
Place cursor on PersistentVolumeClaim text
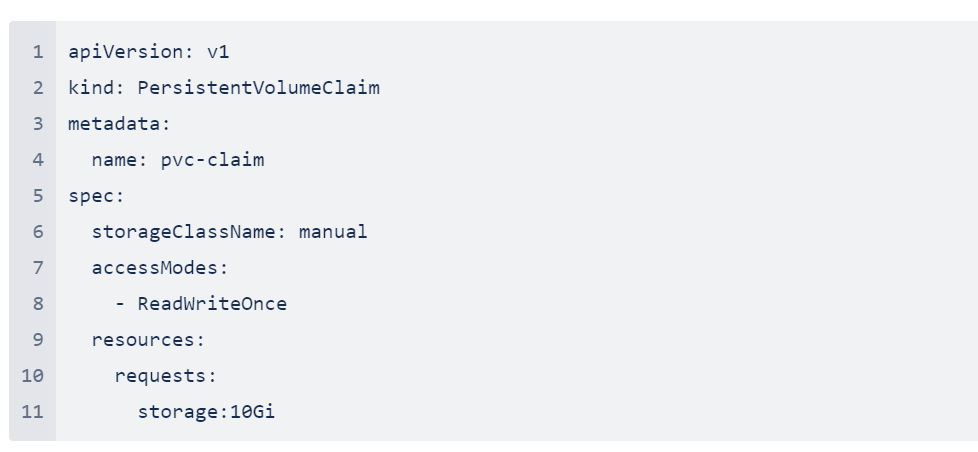pyautogui.click(x=258, y=88)
